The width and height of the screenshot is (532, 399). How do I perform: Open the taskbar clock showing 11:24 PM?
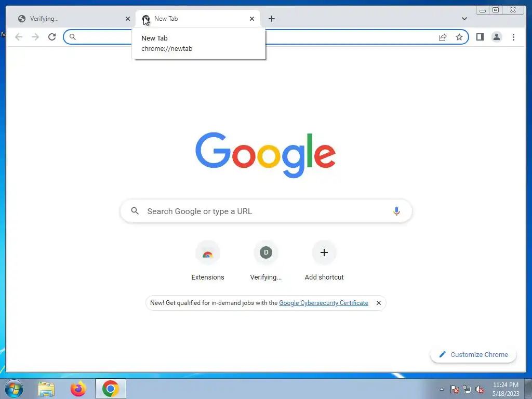point(506,389)
